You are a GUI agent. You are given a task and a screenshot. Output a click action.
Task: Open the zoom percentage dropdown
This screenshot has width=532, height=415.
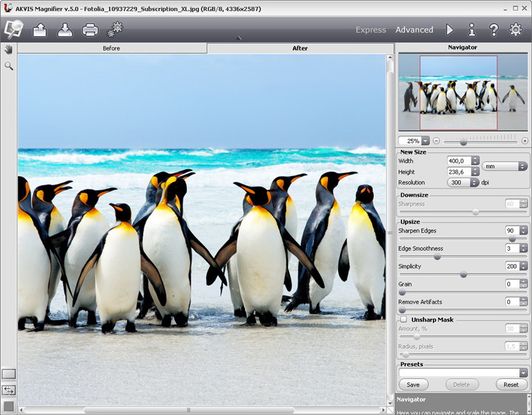(425, 141)
